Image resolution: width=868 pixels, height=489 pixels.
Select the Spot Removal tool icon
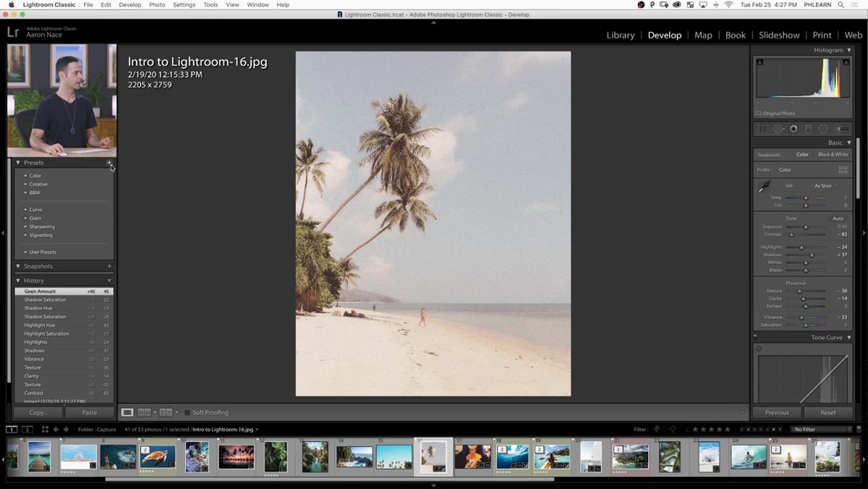(x=778, y=129)
